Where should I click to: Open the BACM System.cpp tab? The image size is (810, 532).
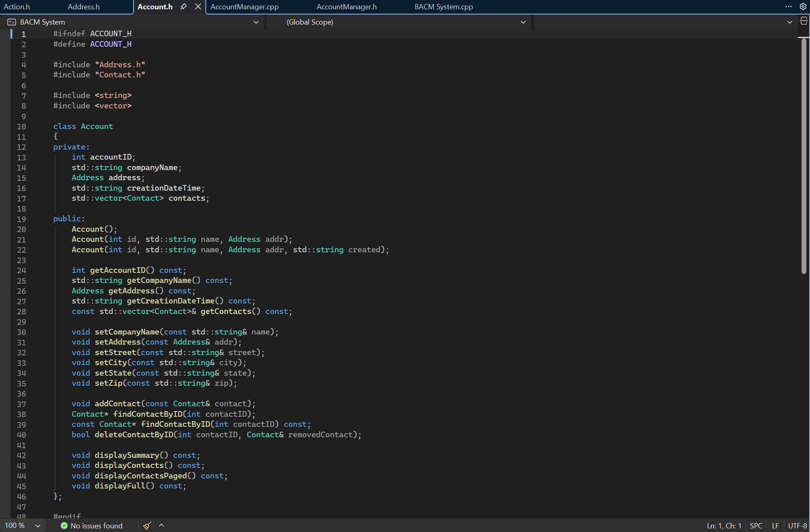tap(444, 7)
